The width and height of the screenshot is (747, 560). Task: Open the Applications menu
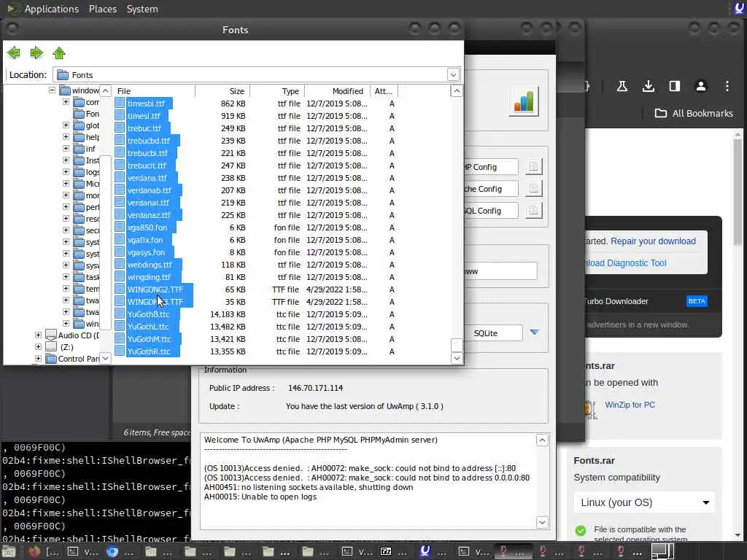pos(52,9)
